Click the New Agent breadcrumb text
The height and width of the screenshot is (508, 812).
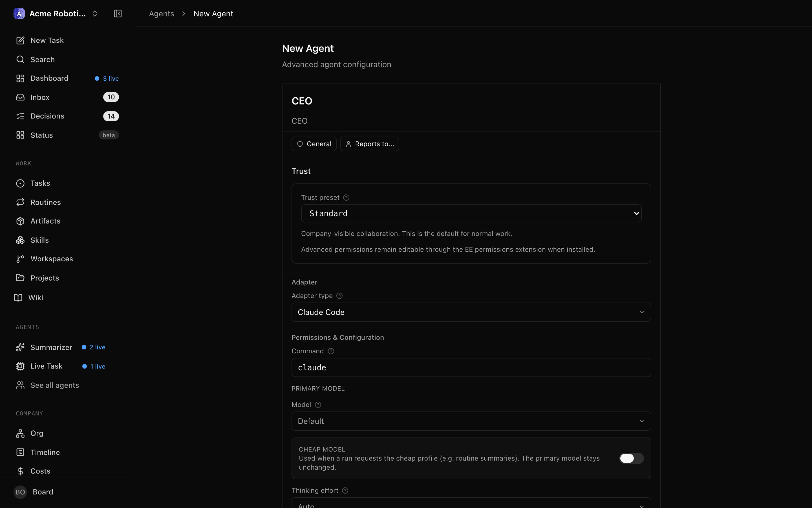[x=213, y=14]
